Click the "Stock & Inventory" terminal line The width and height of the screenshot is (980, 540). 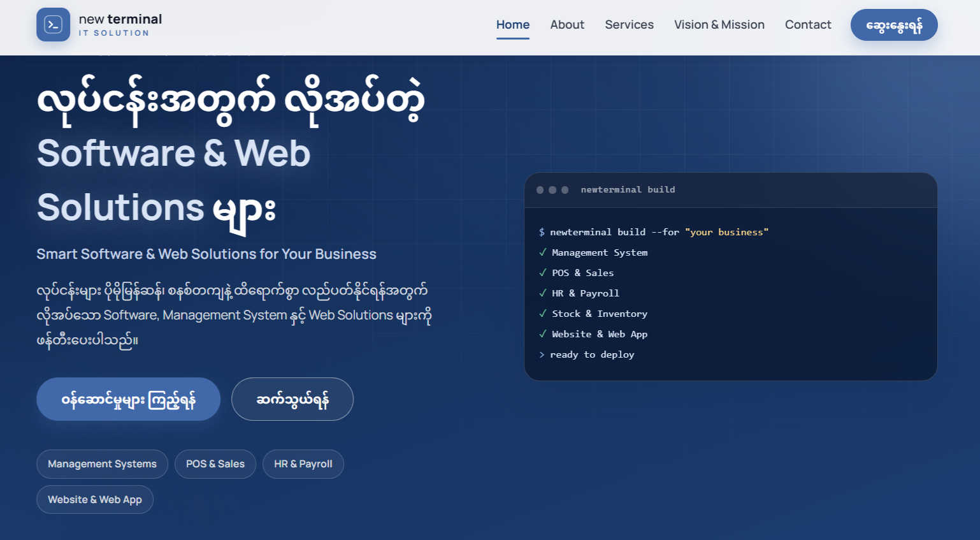pos(593,314)
